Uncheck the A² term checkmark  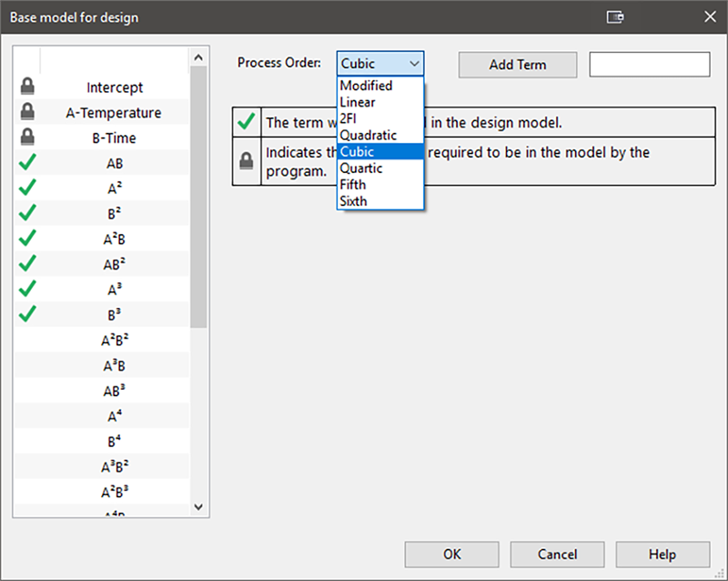[x=27, y=188]
